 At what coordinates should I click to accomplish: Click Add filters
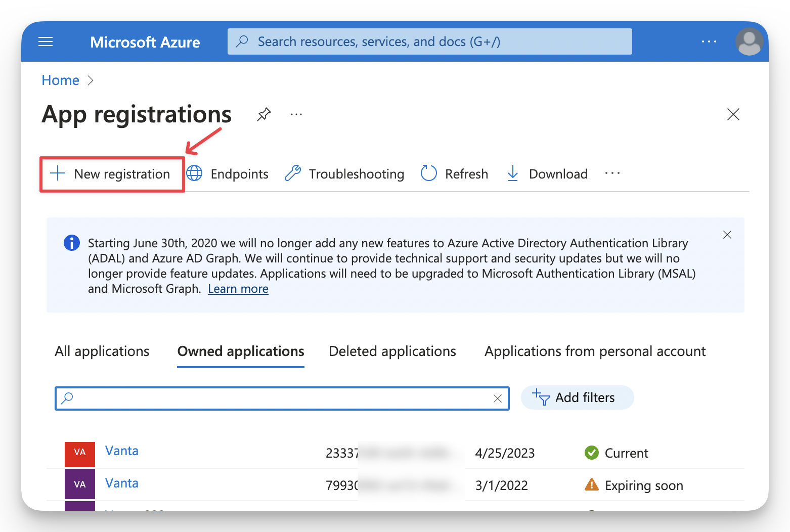point(577,397)
